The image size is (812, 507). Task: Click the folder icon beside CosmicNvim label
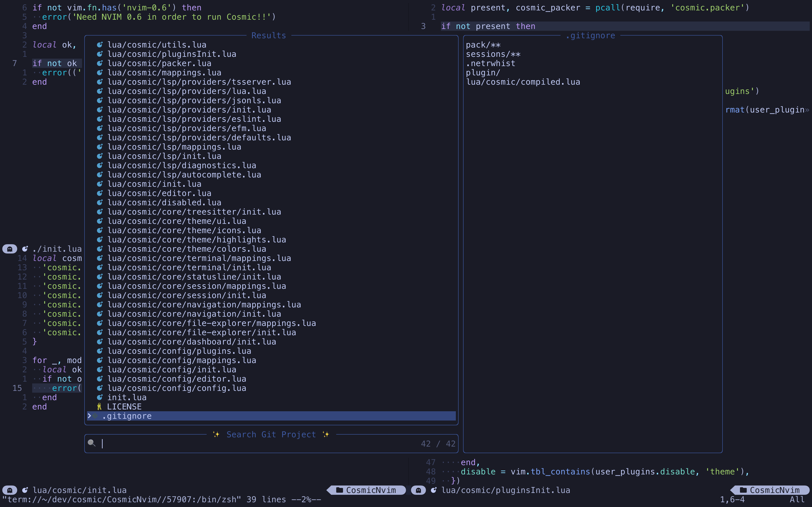click(339, 490)
